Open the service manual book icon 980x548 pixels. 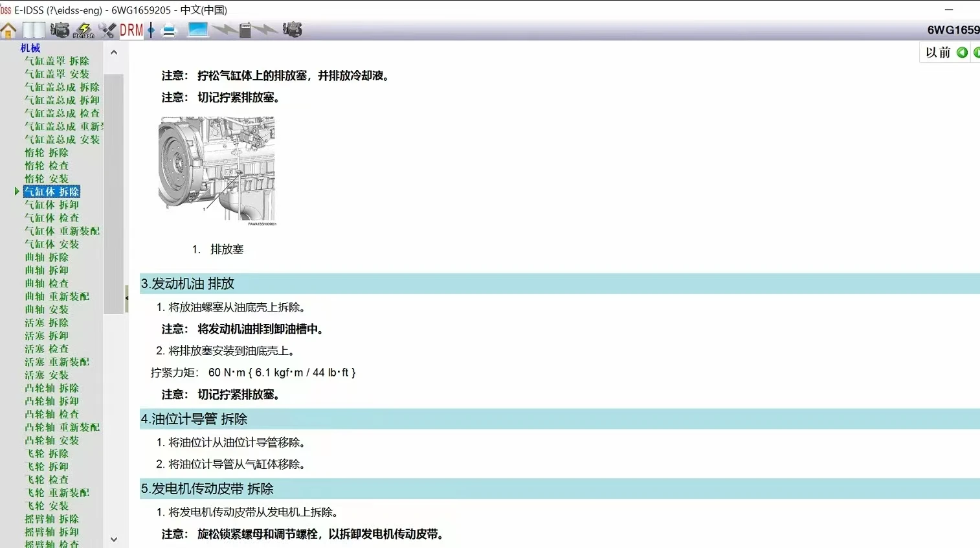[x=33, y=30]
